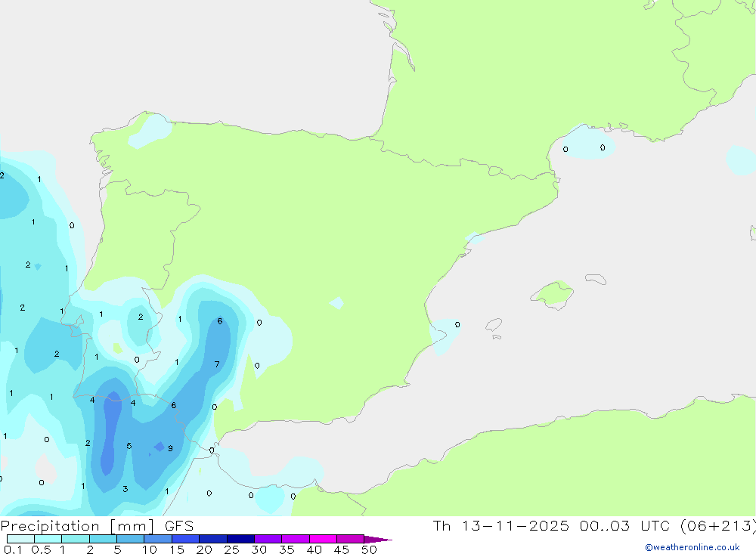Select the legend swatch between 25 and 30
Viewport: 756px width, 554px height.
[x=240, y=539]
